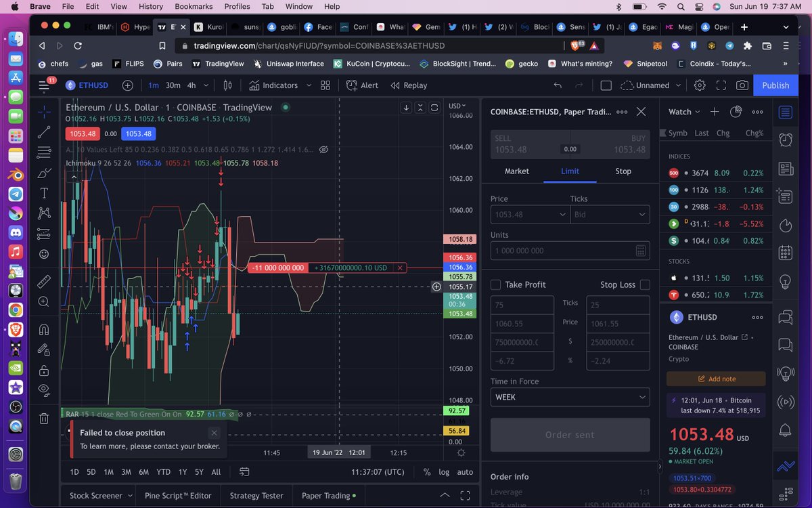
Task: Open the Price dropdown in order panel
Action: (529, 214)
